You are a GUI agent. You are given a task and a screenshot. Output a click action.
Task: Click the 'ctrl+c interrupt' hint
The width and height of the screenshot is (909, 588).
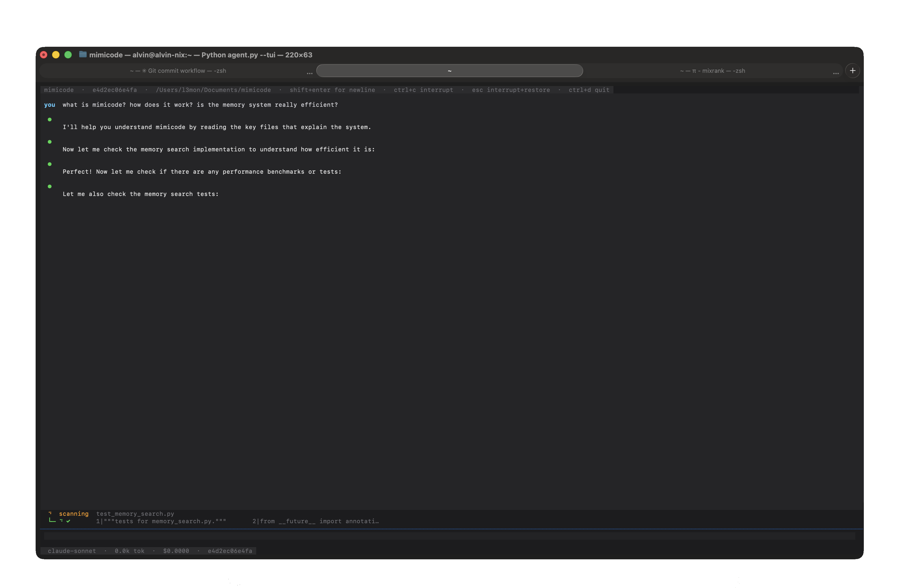point(423,90)
